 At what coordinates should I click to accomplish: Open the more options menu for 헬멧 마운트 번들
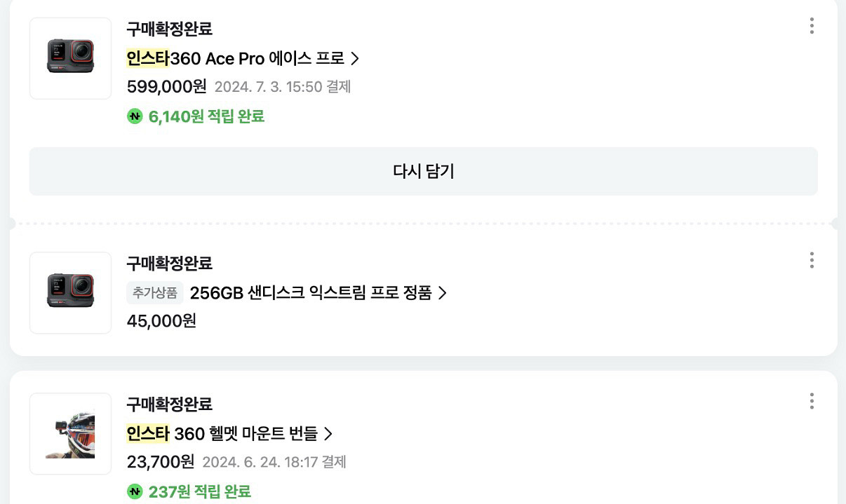[x=812, y=401]
